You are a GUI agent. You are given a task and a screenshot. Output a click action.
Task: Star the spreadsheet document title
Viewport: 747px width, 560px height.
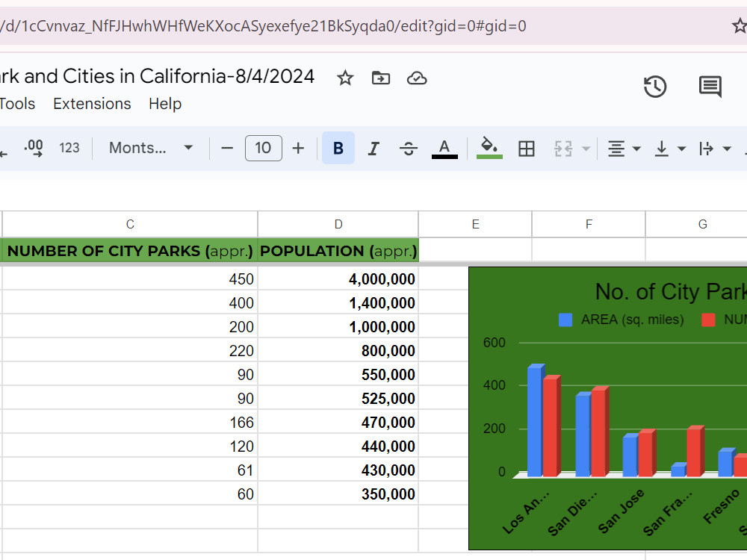(345, 78)
